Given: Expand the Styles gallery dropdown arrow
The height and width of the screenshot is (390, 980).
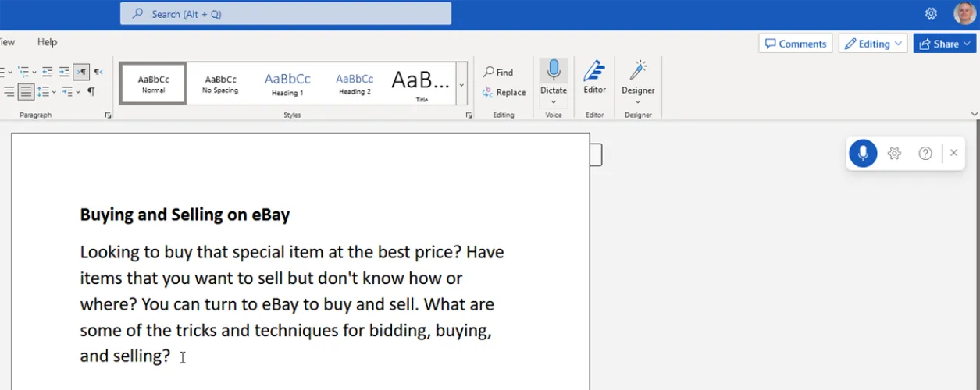Looking at the screenshot, I should 461,84.
